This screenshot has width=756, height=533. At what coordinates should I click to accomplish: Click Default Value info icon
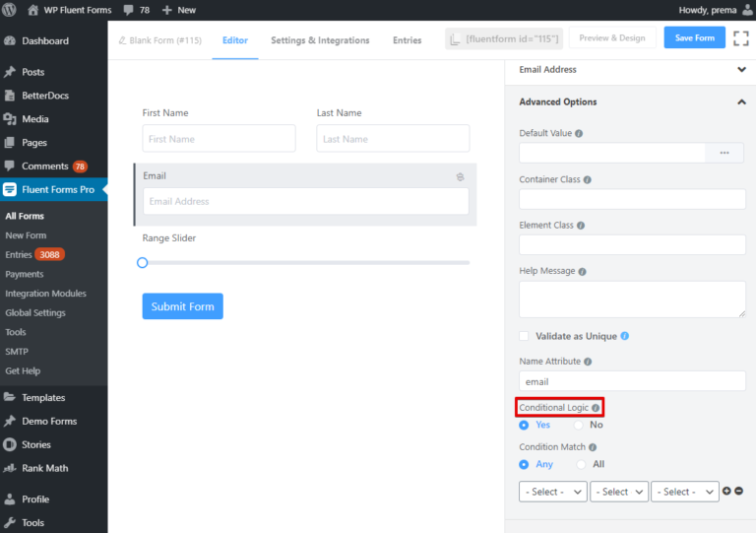click(x=579, y=134)
